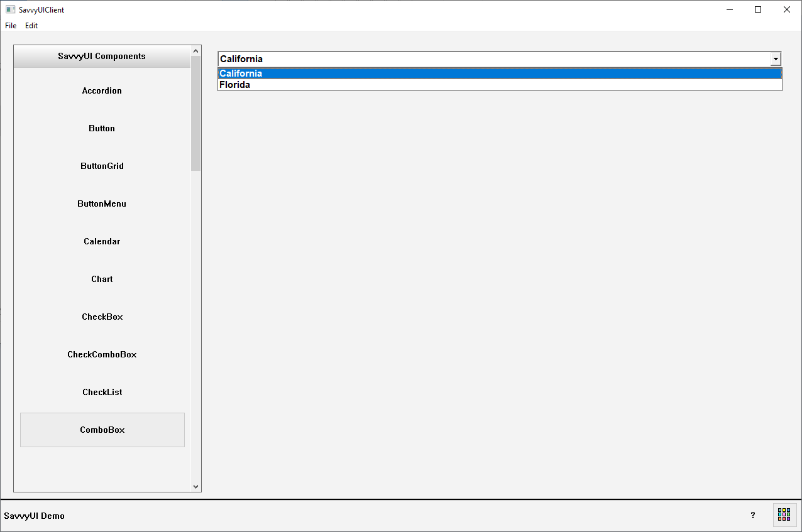Click the sidebar scroll up arrow
This screenshot has width=802, height=532.
point(195,51)
